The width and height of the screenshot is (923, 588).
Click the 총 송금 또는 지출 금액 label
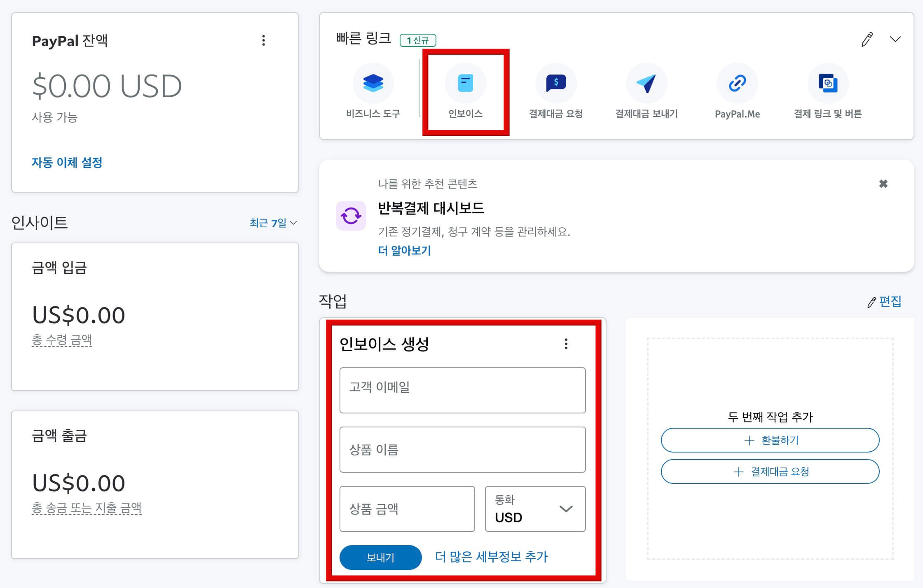(x=87, y=508)
